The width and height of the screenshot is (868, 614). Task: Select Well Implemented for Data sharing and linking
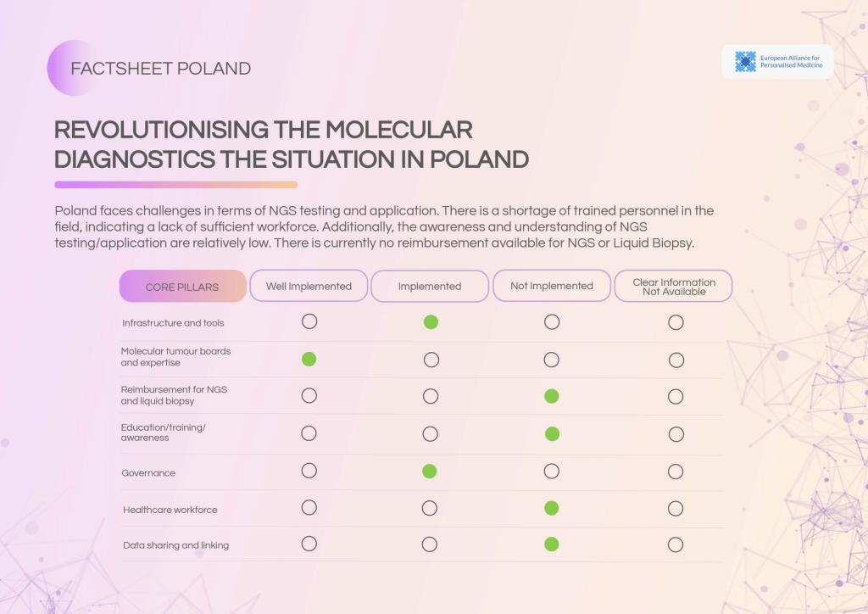point(309,544)
